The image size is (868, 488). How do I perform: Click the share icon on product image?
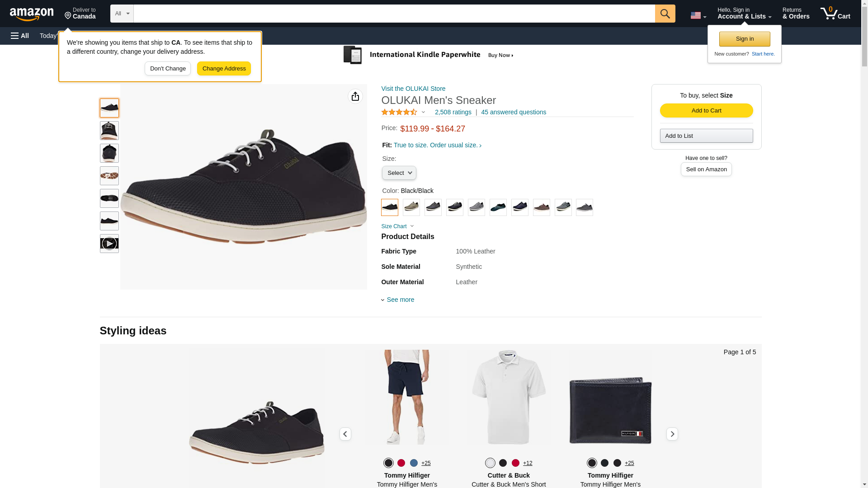[355, 96]
